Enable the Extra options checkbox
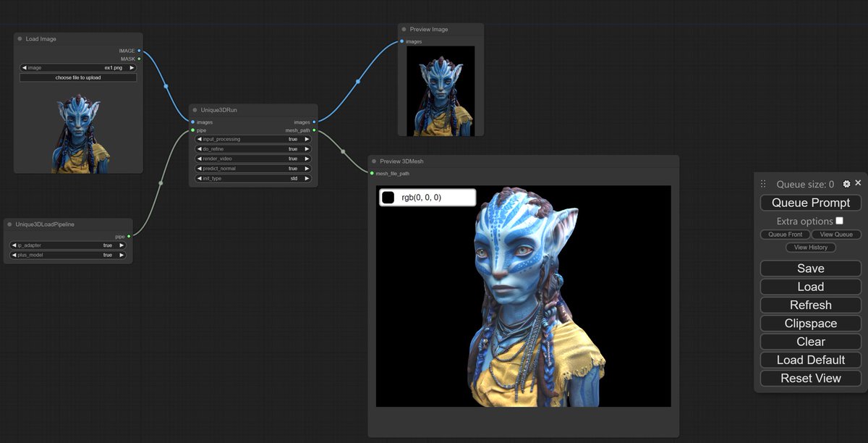 (840, 221)
